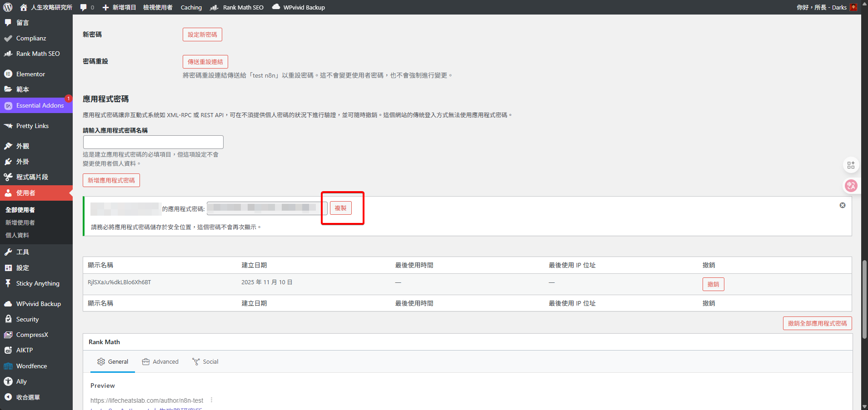
Task: Click the 複製 copy password button
Action: point(340,208)
